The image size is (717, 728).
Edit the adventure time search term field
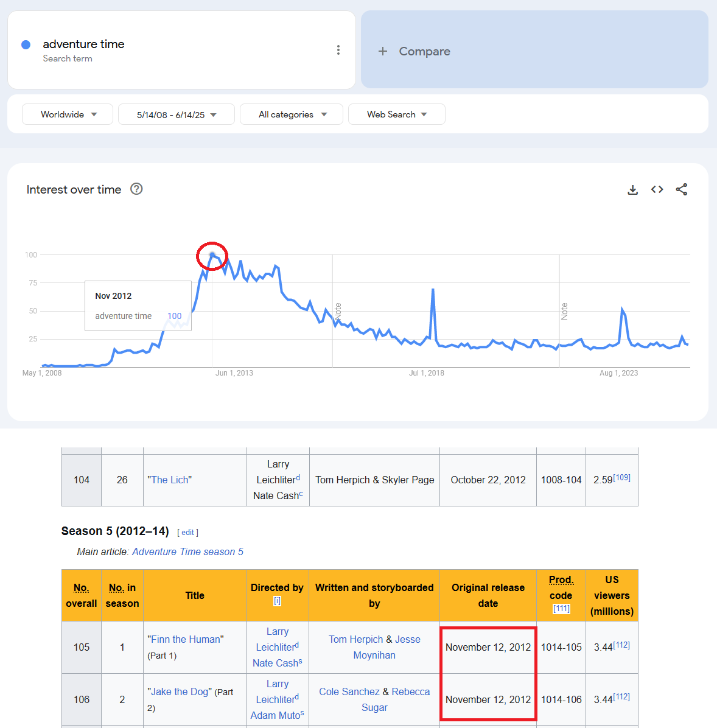181,50
